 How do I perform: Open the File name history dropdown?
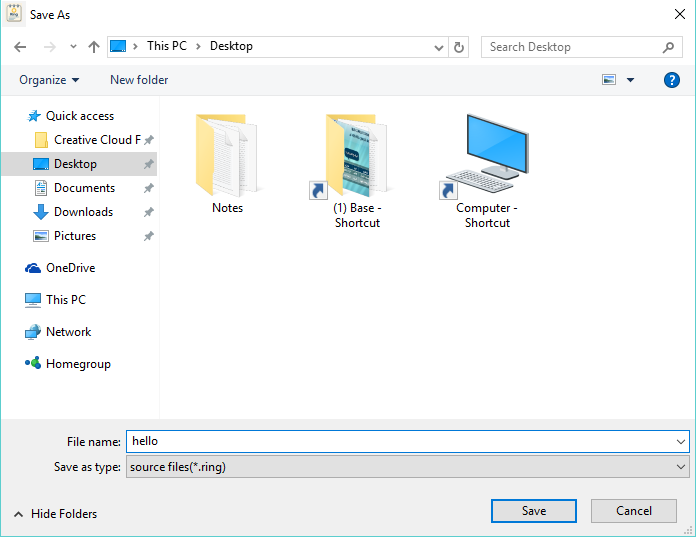(681, 441)
